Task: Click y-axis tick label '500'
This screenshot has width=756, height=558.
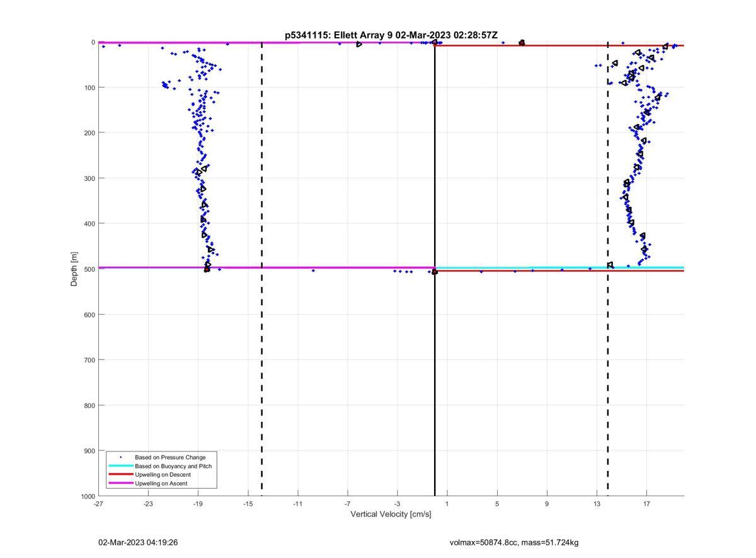Action: pos(89,269)
